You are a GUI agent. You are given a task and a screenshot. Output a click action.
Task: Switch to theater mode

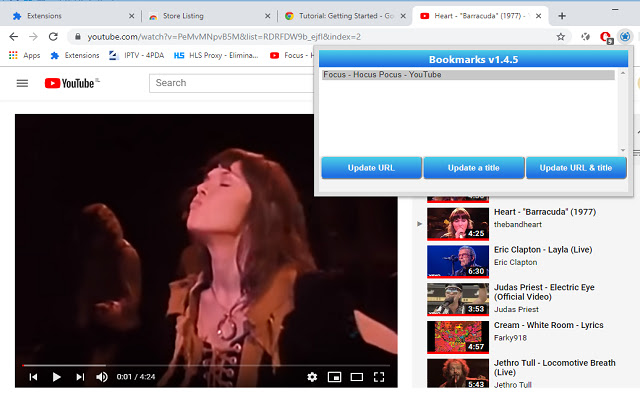pos(356,377)
